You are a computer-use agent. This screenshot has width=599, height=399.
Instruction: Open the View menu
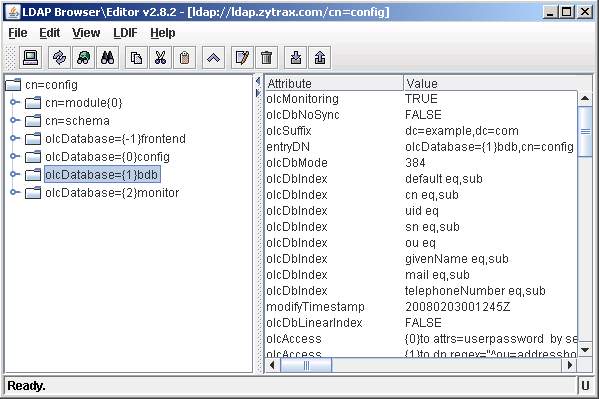[86, 33]
